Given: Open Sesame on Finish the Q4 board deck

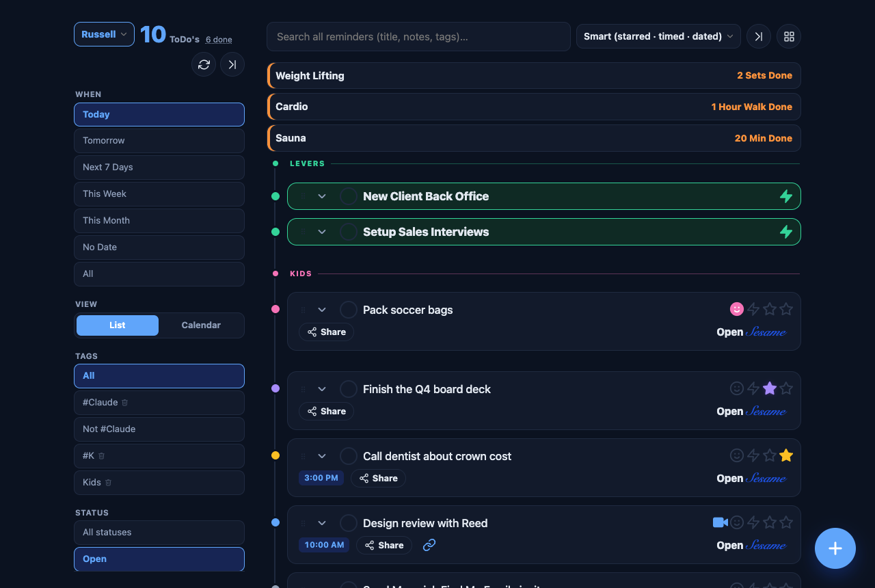Looking at the screenshot, I should click(x=751, y=412).
